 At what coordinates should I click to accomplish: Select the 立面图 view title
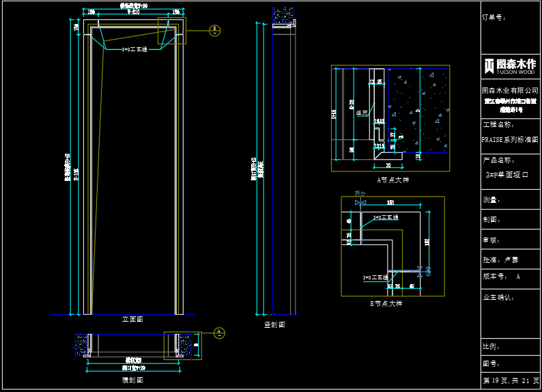click(x=132, y=319)
